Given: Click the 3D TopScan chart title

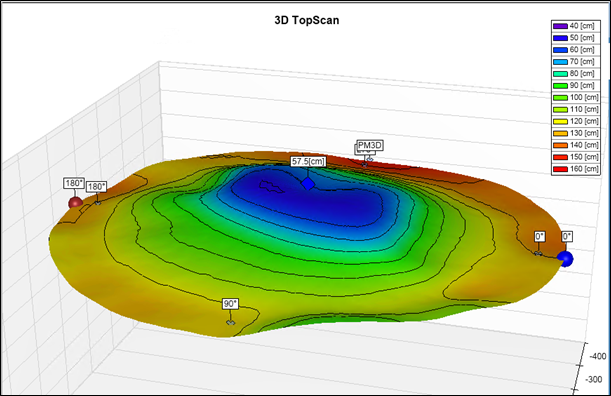Looking at the screenshot, I should (x=307, y=20).
